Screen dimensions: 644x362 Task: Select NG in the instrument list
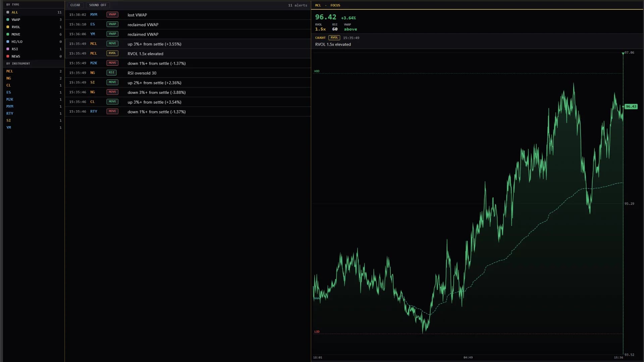point(34,78)
